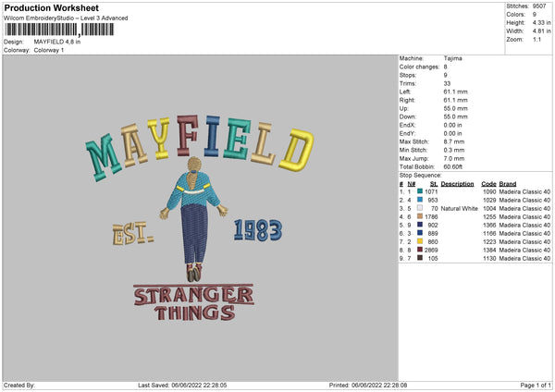The image size is (555, 392).
Task: Click stitch count 105 in row 9
Action: point(433,258)
